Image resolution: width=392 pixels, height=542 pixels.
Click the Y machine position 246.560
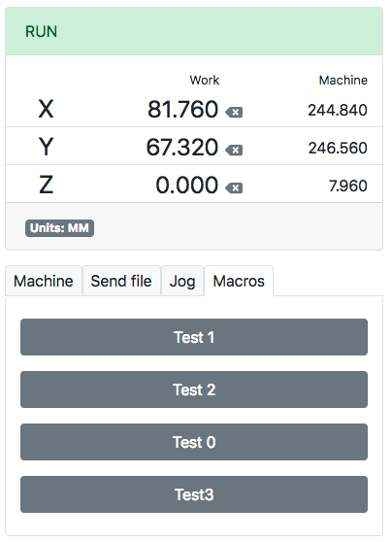(x=338, y=148)
